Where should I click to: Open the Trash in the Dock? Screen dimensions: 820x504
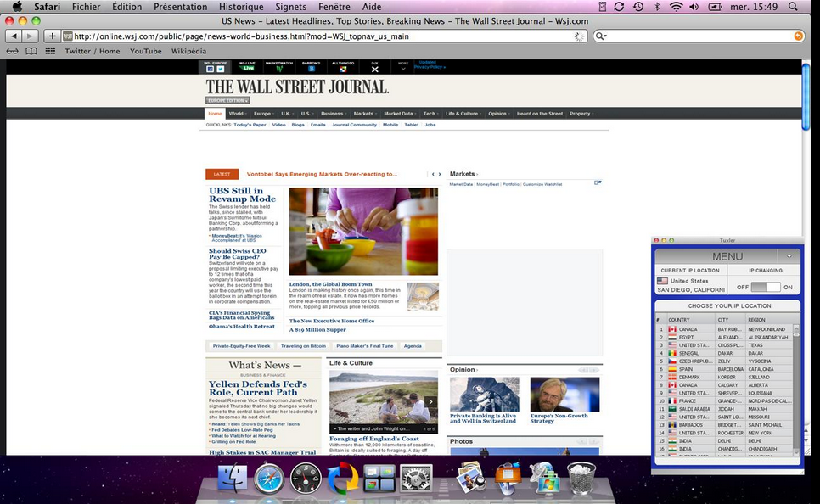click(x=581, y=478)
